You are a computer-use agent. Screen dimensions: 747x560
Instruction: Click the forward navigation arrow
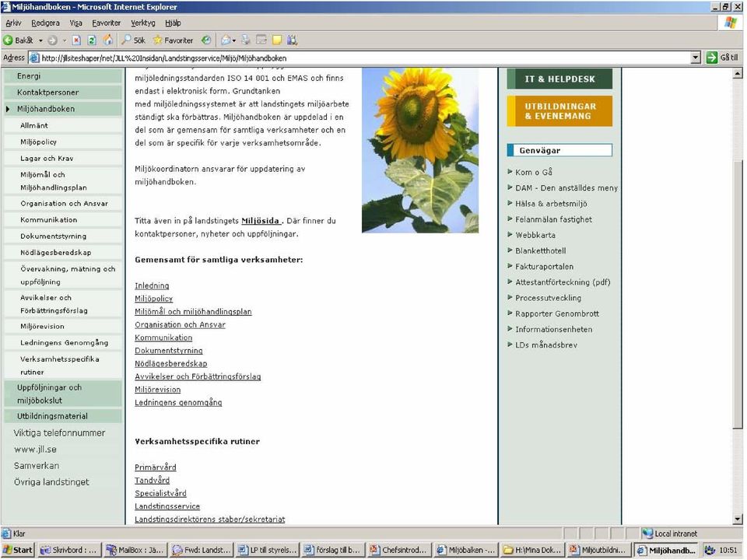point(52,40)
